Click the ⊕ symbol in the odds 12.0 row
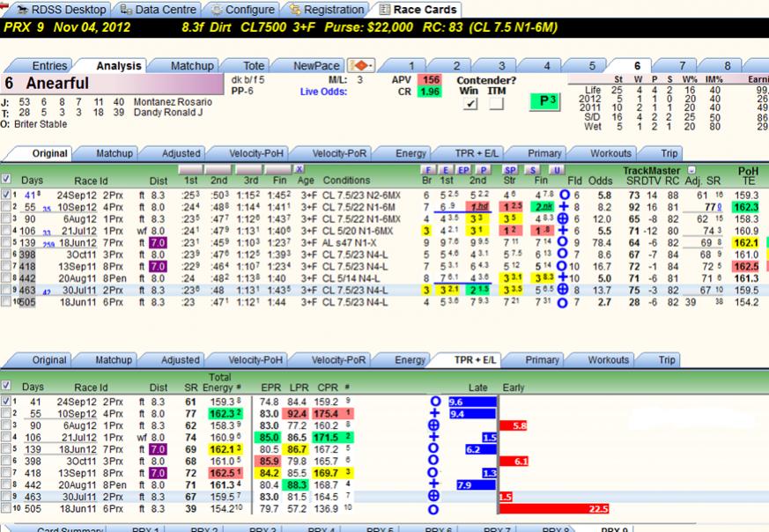Image resolution: width=769 pixels, height=532 pixels. 562,218
